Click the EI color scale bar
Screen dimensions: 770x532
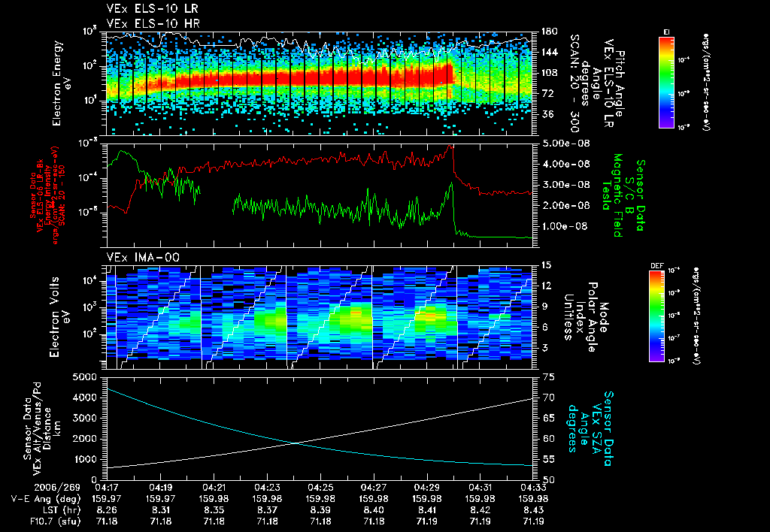coord(666,82)
